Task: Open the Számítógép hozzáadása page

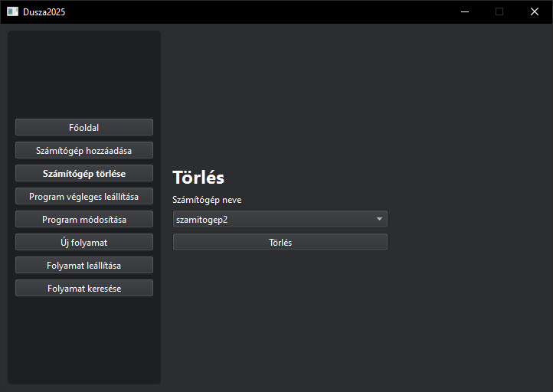Action: tap(84, 150)
